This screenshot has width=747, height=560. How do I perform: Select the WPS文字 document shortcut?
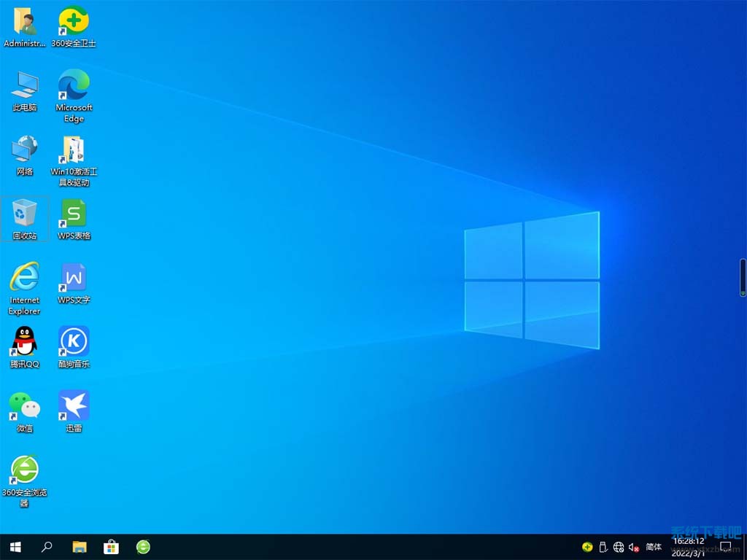pos(74,279)
